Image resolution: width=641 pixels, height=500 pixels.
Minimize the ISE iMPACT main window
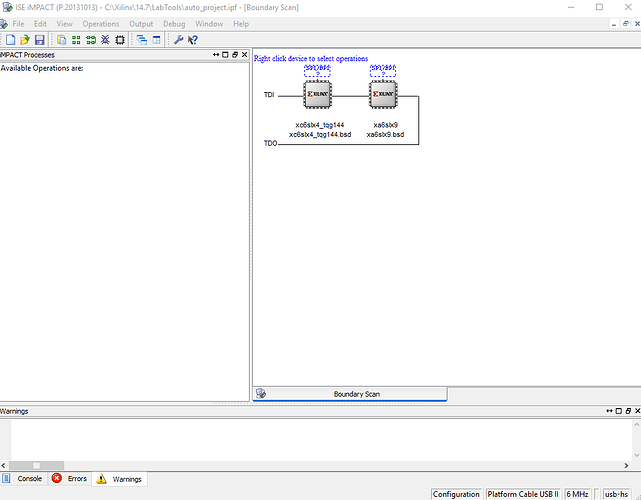571,7
